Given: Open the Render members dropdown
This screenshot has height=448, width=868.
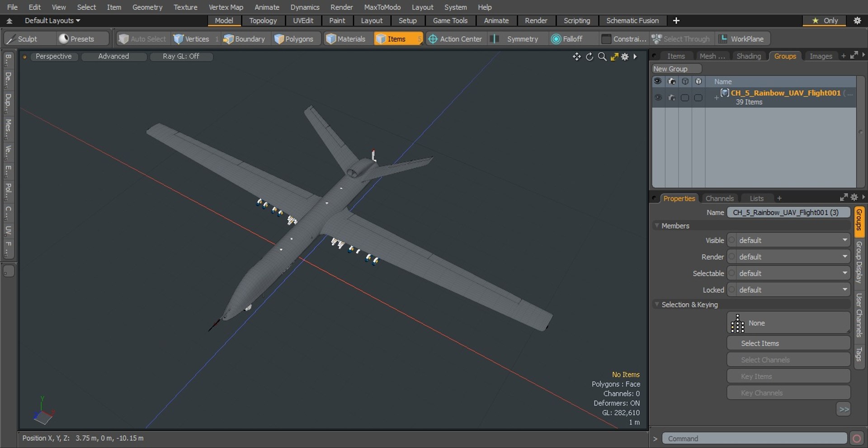Looking at the screenshot, I should (x=789, y=257).
